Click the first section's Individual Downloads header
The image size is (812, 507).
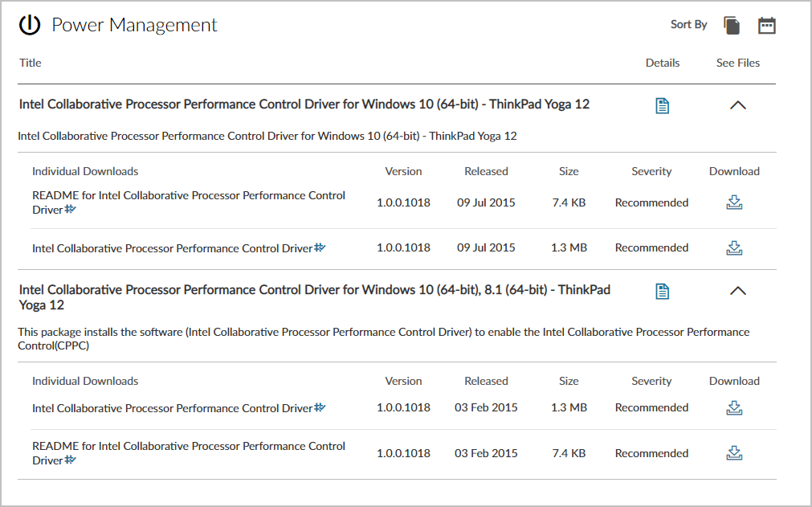pyautogui.click(x=85, y=171)
